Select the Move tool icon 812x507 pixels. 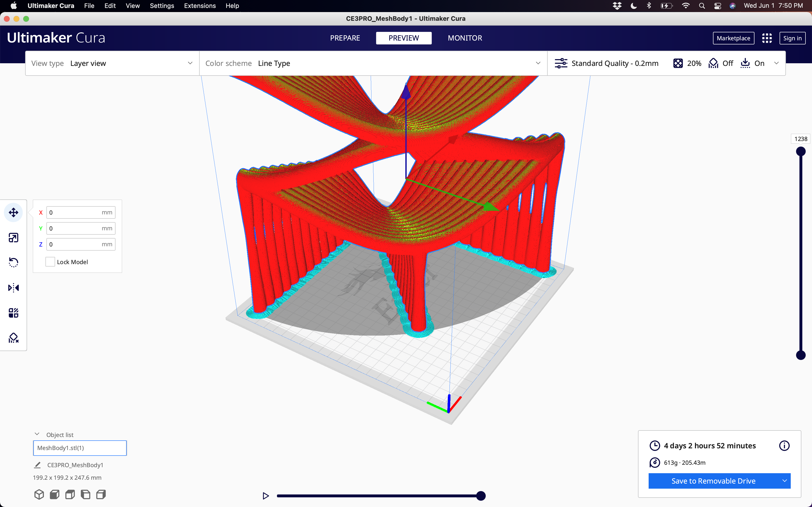tap(14, 212)
